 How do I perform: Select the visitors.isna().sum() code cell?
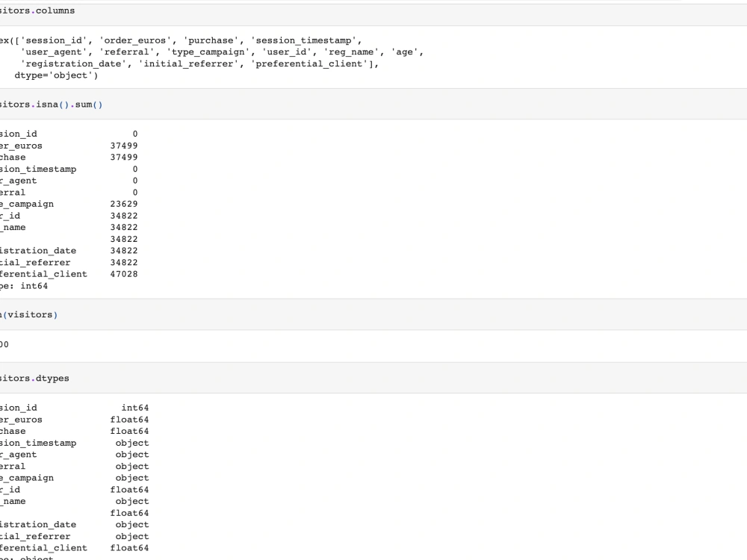click(45, 104)
